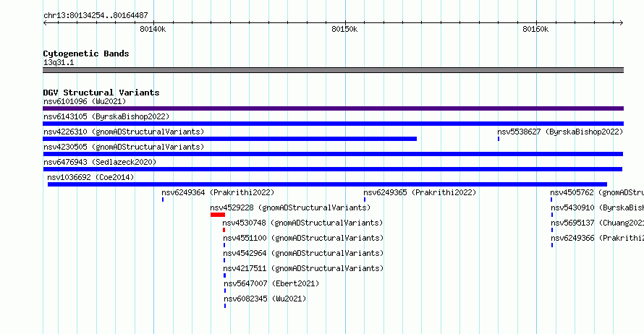
Task: Click the right arrowhead of the ruler
Action: pos(622,23)
